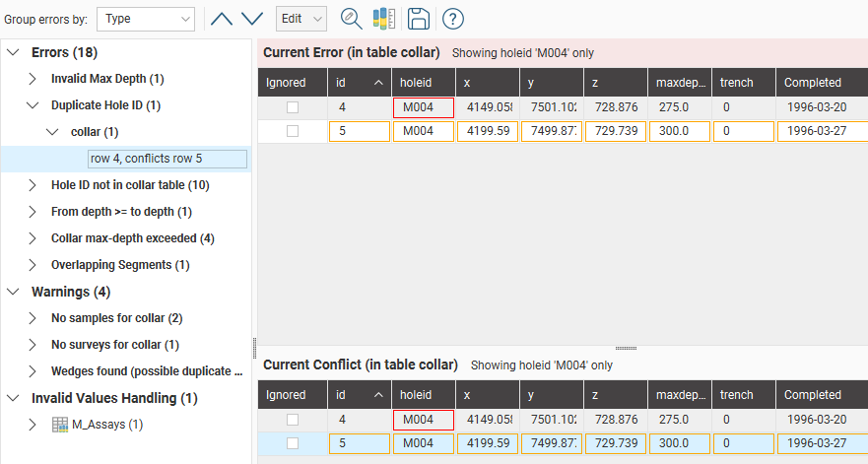
Task: Open the Group errors by Type dropdown
Action: tap(147, 19)
